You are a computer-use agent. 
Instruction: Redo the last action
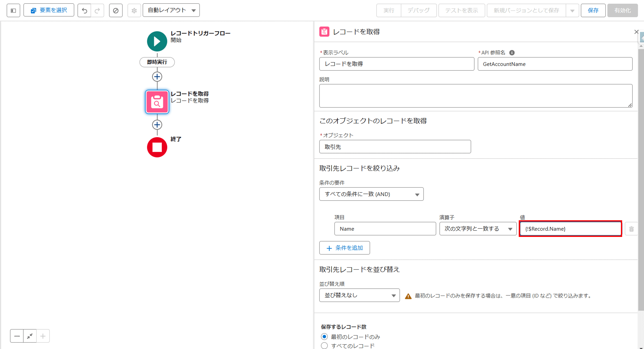pyautogui.click(x=98, y=10)
